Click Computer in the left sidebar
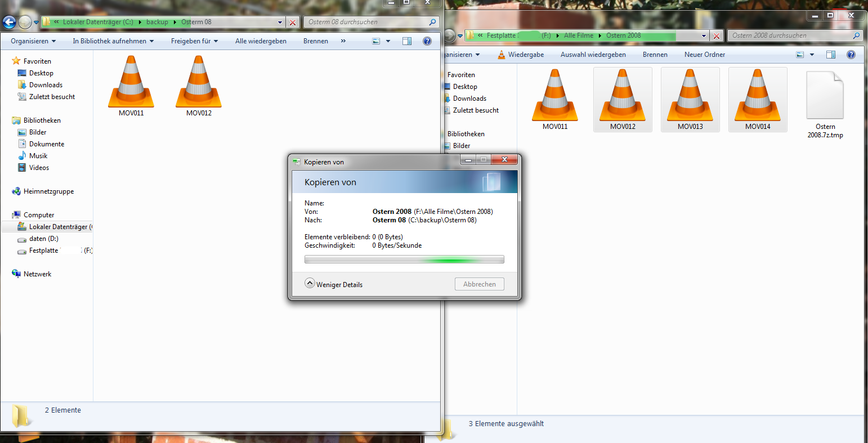Image resolution: width=868 pixels, height=443 pixels. point(39,215)
